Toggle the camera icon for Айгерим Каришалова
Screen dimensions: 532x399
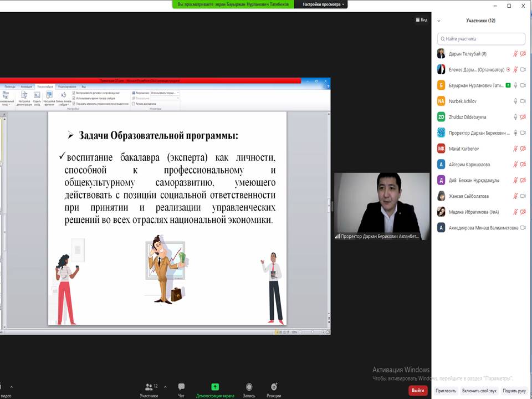pyautogui.click(x=523, y=165)
